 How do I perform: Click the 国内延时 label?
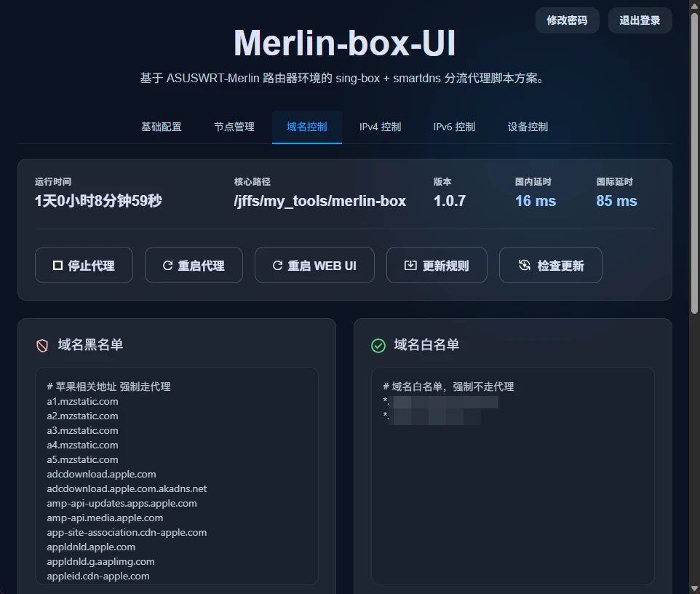533,182
